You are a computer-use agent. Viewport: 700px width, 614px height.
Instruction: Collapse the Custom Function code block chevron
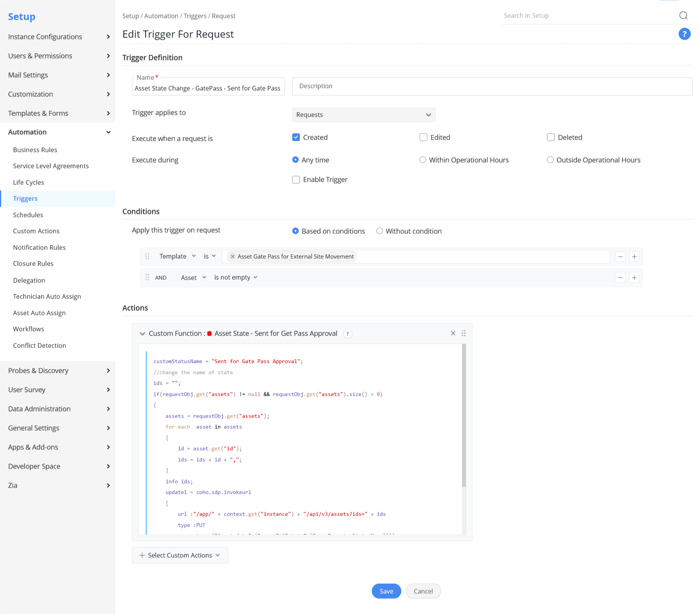142,333
